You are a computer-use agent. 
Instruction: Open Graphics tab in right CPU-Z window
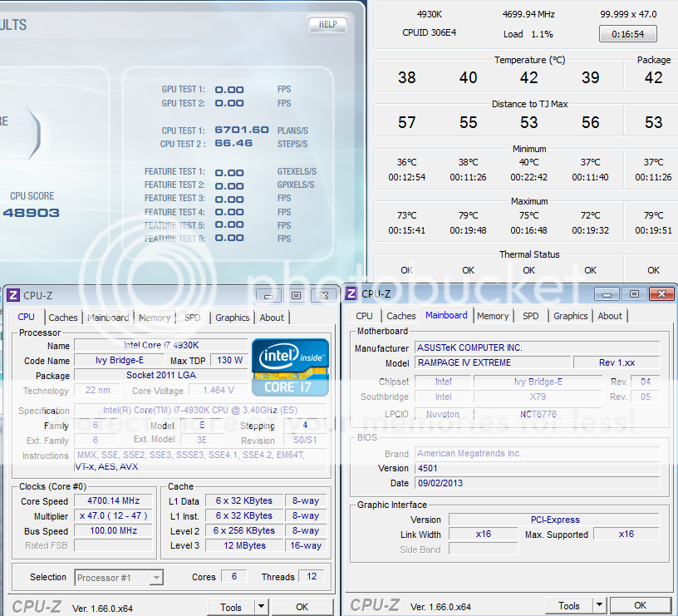tap(570, 316)
